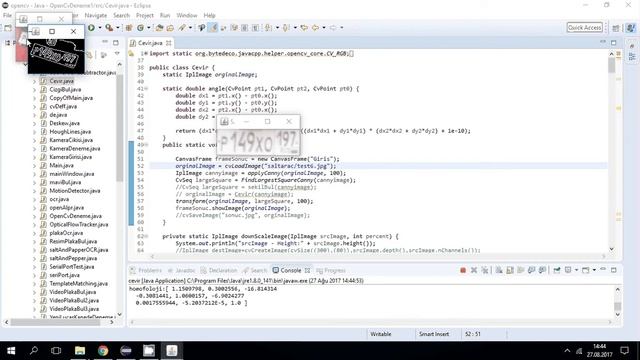Select the Search pen icon in toolbar

pos(182,28)
